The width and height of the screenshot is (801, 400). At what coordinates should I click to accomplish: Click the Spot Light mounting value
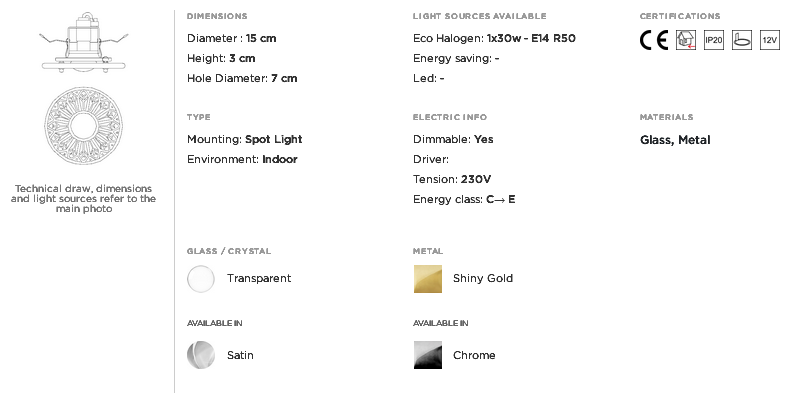(274, 139)
